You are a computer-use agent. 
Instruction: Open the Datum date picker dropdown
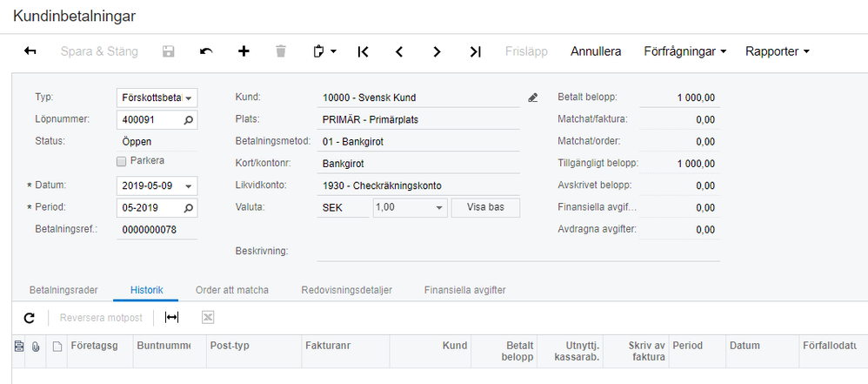pyautogui.click(x=190, y=185)
